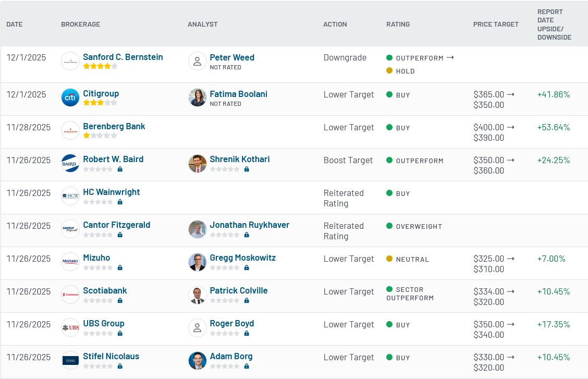
Task: Open analyst Patrick Colville's profile link
Action: (x=239, y=290)
